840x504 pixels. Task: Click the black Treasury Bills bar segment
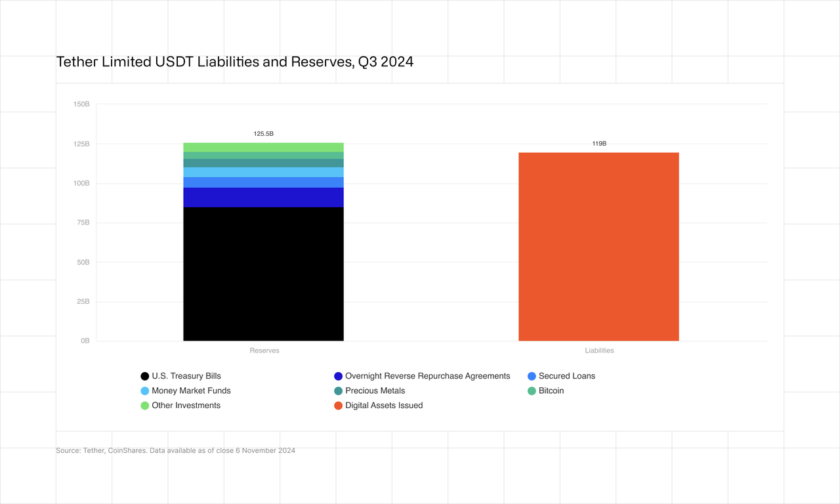coord(263,274)
